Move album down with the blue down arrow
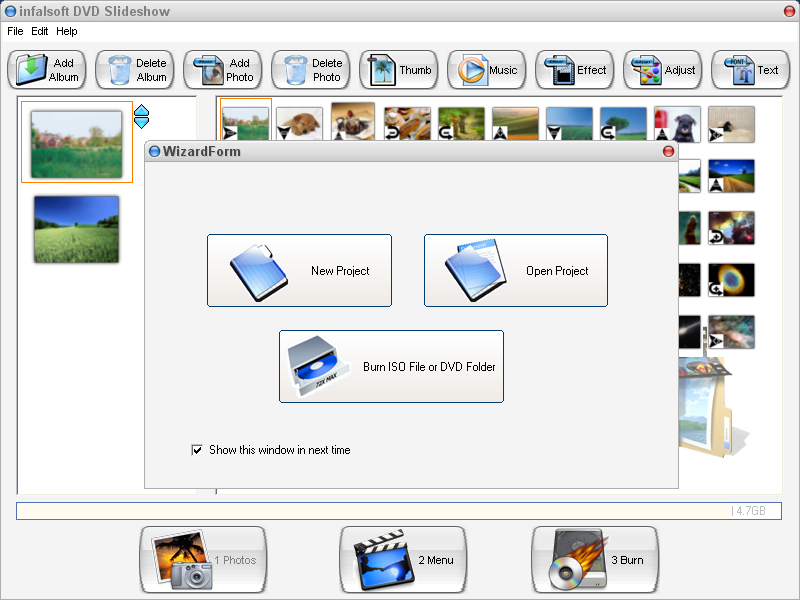 point(141,122)
